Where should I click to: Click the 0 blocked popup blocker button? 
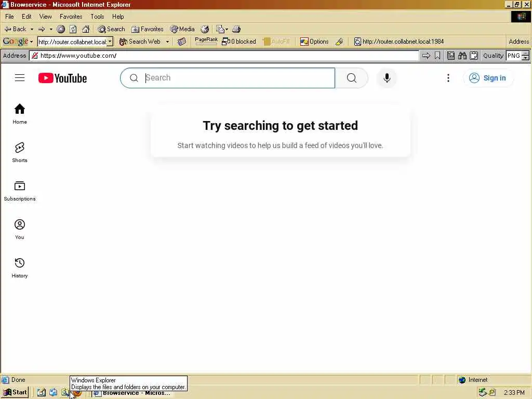[x=239, y=42]
